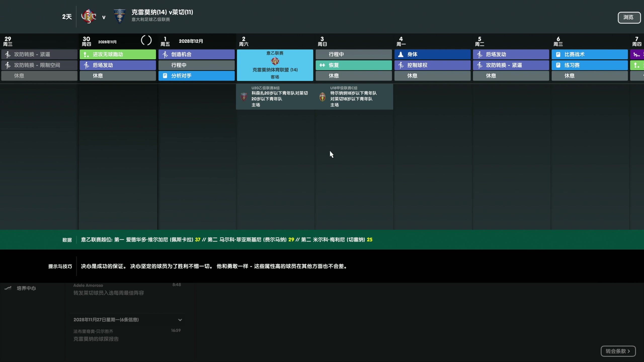This screenshot has height=362, width=644.
Task: Click document icon on 练习赛 session
Action: (x=558, y=65)
